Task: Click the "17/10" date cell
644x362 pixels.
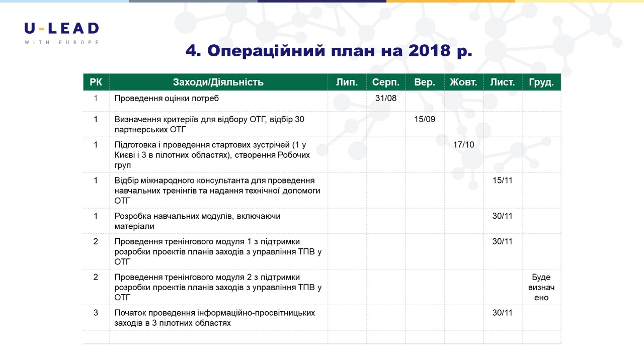Action: click(463, 145)
